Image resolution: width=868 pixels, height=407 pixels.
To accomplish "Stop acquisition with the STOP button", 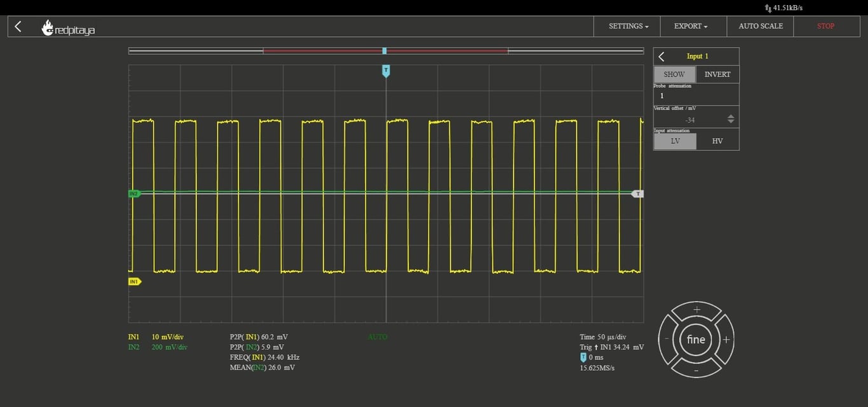I will (x=826, y=26).
